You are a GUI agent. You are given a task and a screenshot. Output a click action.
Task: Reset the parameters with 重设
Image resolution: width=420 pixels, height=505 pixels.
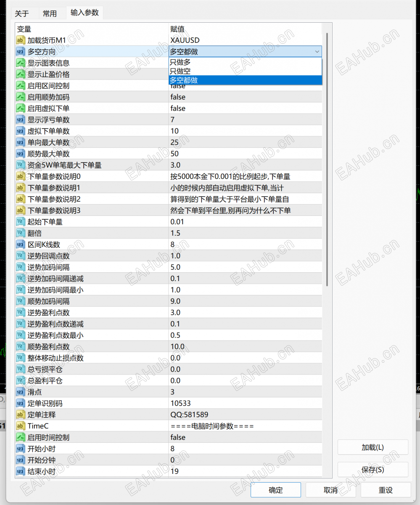[x=386, y=490]
